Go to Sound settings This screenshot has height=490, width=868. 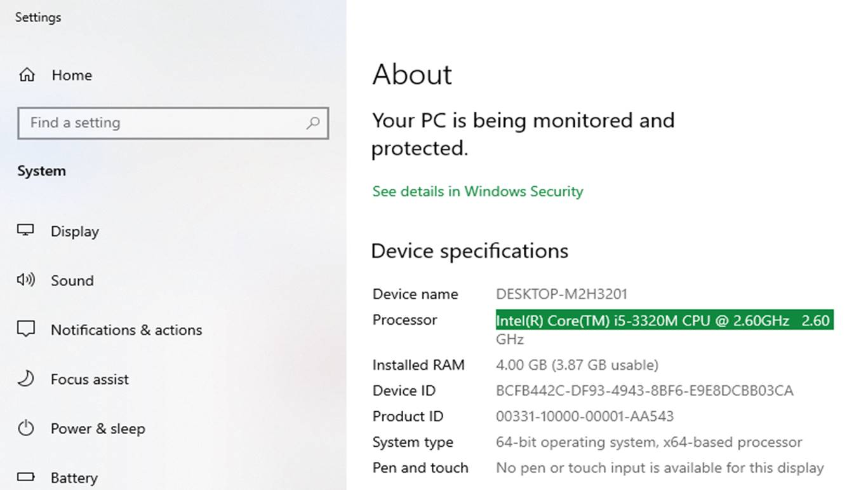(x=72, y=280)
